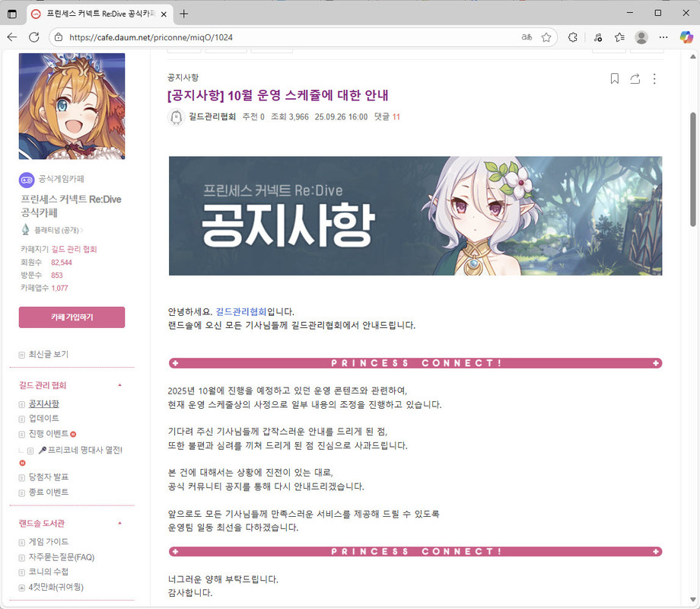Click the 공지사항 category label above title
Viewport: 700px width, 609px height.
183,78
